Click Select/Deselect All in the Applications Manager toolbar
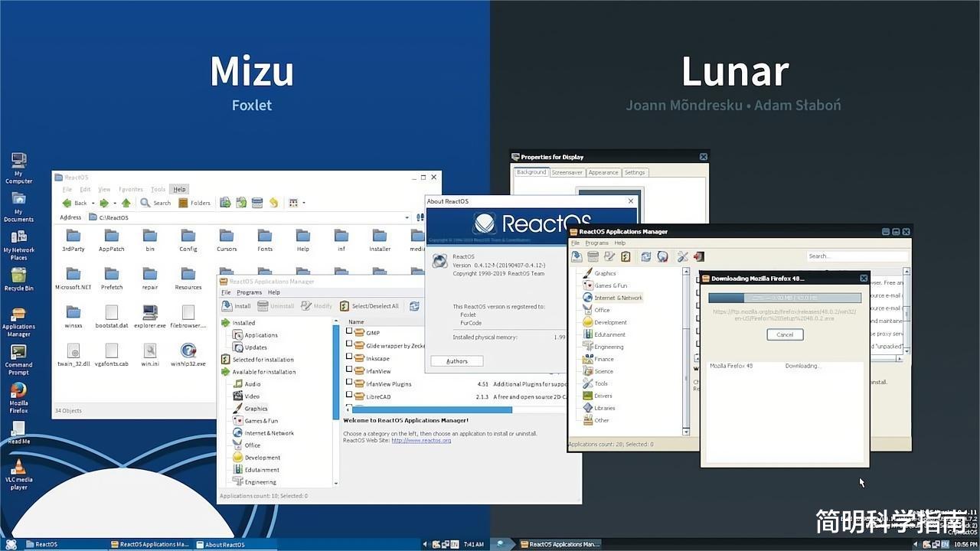 369,306
